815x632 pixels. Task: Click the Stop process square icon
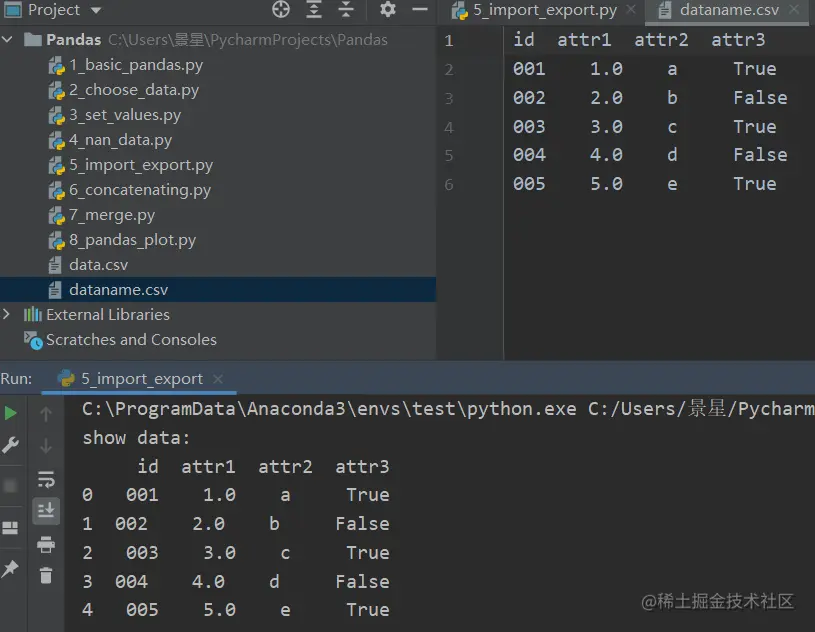pos(10,486)
